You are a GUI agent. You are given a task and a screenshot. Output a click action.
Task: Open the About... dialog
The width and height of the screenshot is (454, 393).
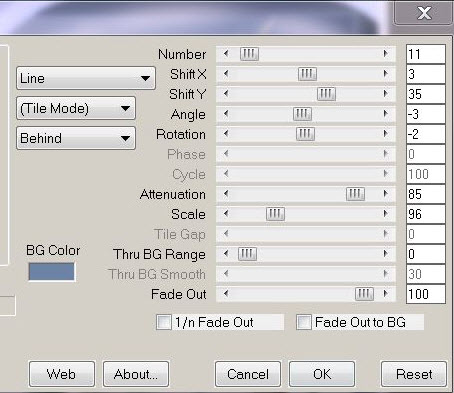click(136, 374)
